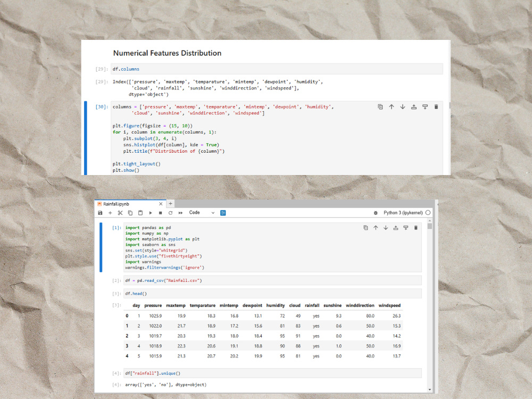
Task: Click the scroll up arrow in lower notebook
Action: (429, 220)
